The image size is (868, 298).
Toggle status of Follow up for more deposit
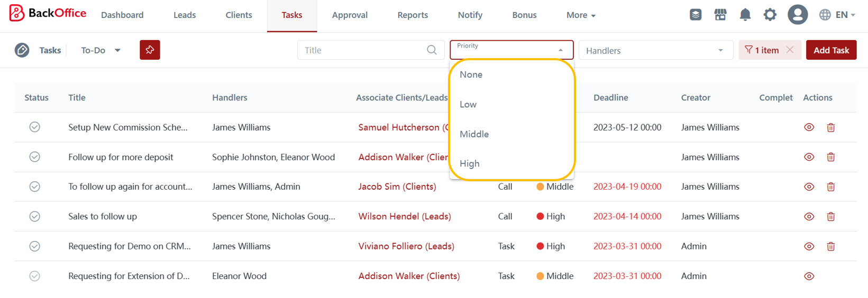tap(35, 157)
